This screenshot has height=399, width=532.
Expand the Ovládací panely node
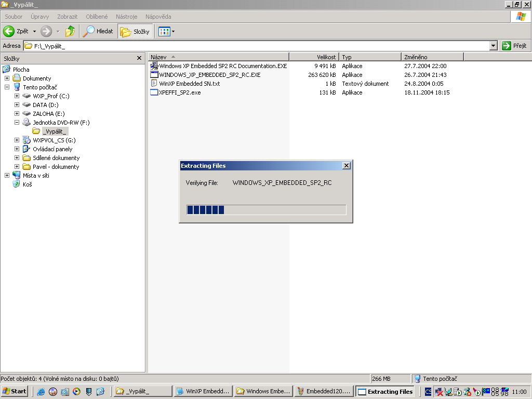(17, 149)
